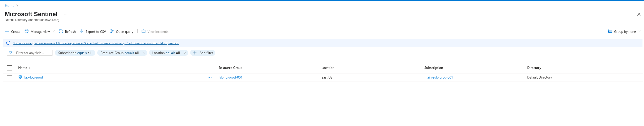The image size is (644, 126).
Task: Click the Default Directory cell
Action: click(540, 78)
